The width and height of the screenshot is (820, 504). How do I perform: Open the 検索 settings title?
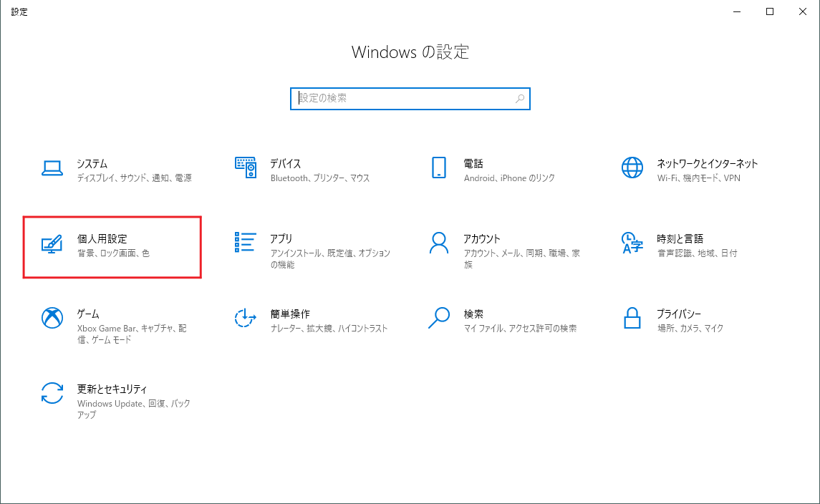[x=473, y=314]
